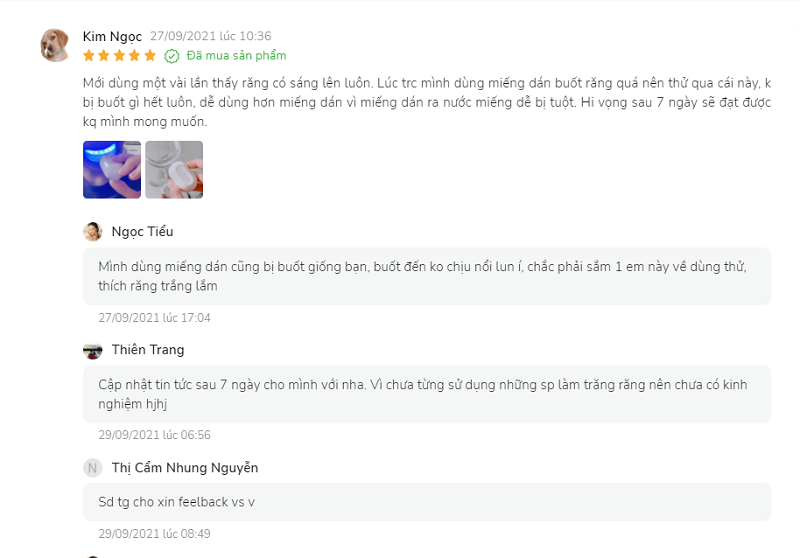Open the blue LED teeth whitening photo
This screenshot has width=800, height=558.
tap(112, 169)
